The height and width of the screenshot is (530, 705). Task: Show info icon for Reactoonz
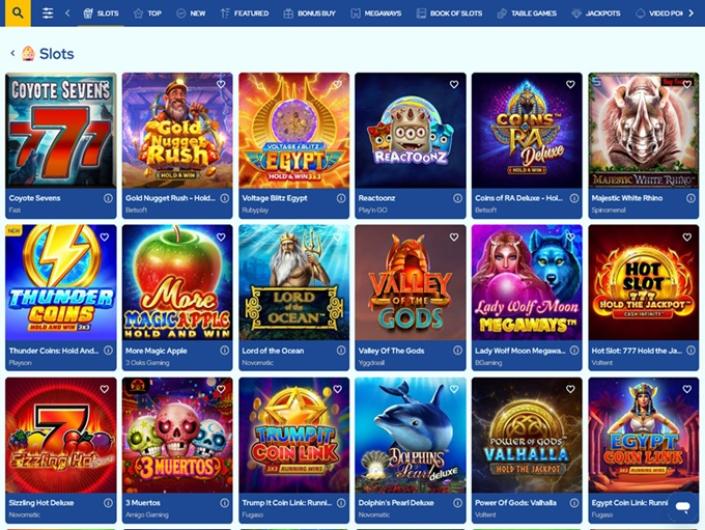point(457,198)
